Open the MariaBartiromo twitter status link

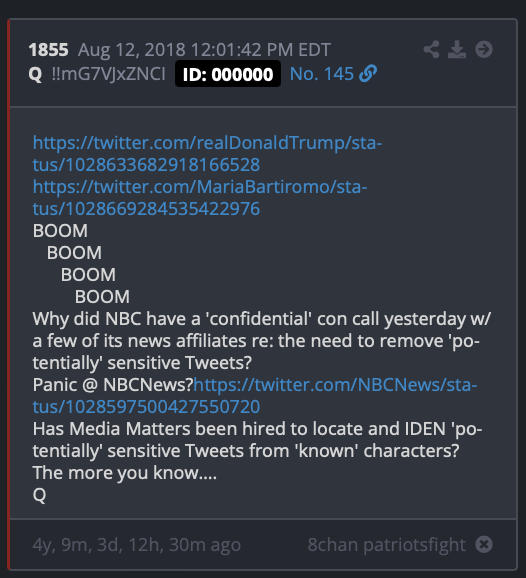(x=200, y=198)
